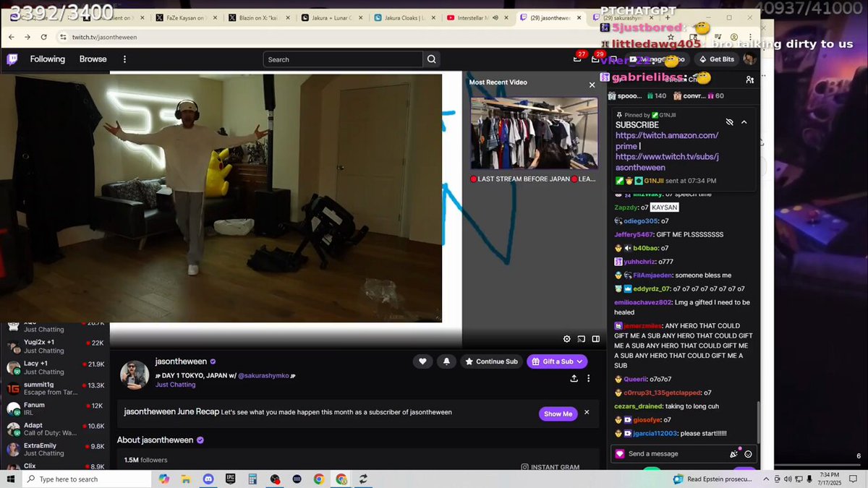Open the three-dot menu beside Browse

coord(124,59)
